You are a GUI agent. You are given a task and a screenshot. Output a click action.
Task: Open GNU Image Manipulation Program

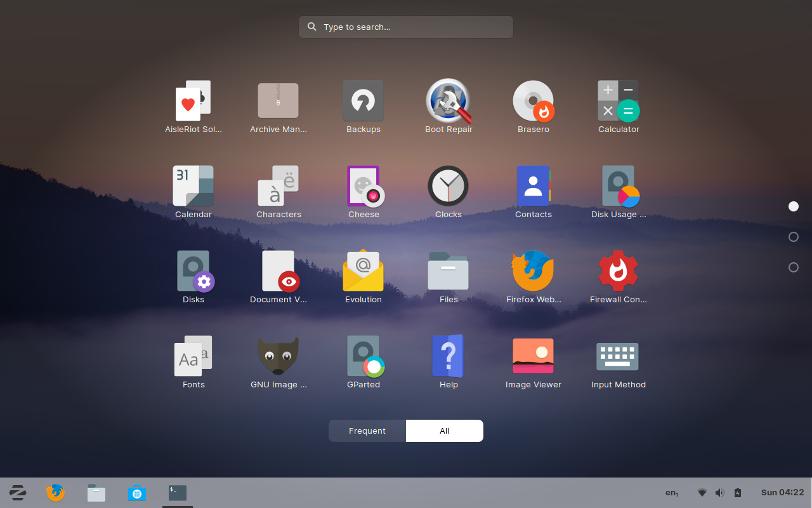(x=278, y=356)
